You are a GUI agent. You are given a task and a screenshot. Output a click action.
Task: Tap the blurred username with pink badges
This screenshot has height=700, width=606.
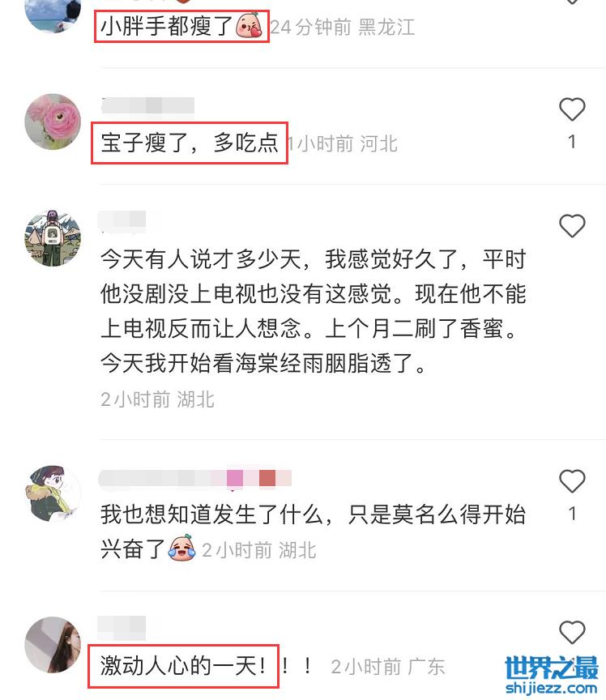click(x=194, y=478)
